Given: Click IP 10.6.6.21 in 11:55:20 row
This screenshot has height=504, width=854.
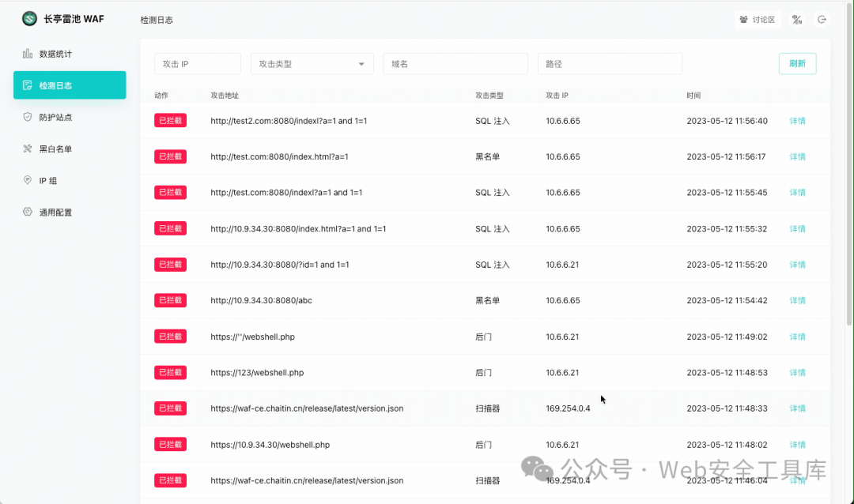Looking at the screenshot, I should pyautogui.click(x=563, y=265).
